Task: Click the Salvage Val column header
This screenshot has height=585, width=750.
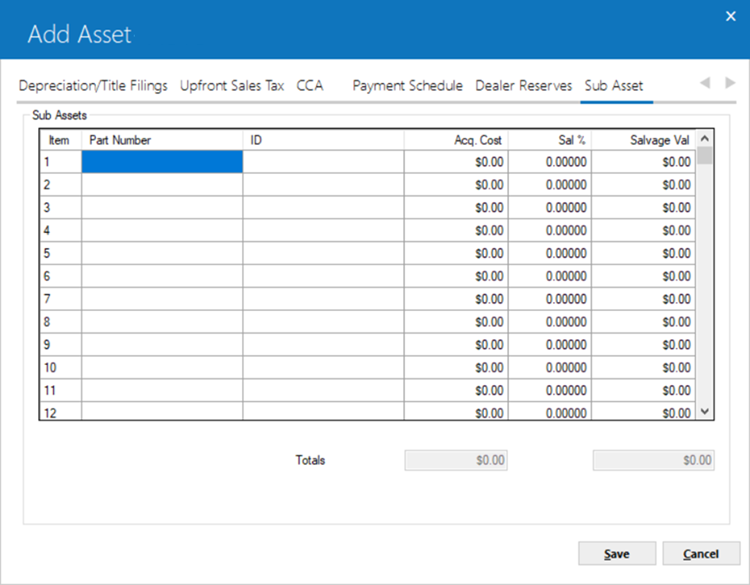Action: point(644,140)
